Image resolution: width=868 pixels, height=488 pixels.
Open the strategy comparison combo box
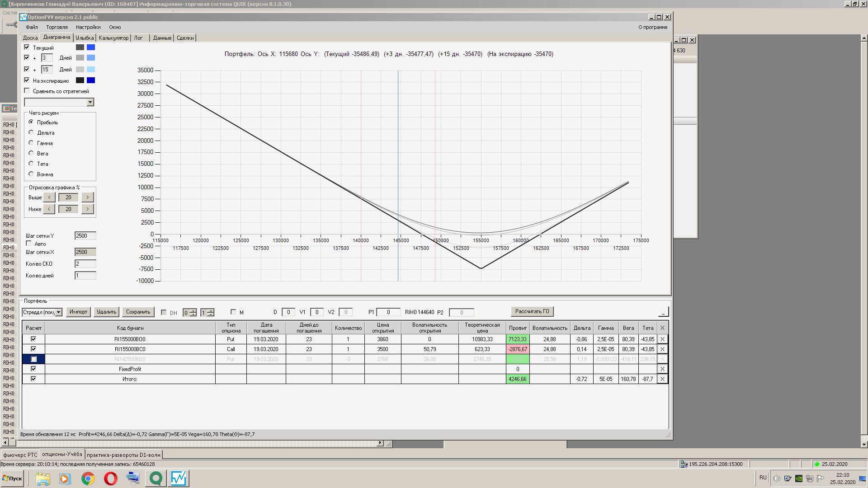tap(90, 102)
